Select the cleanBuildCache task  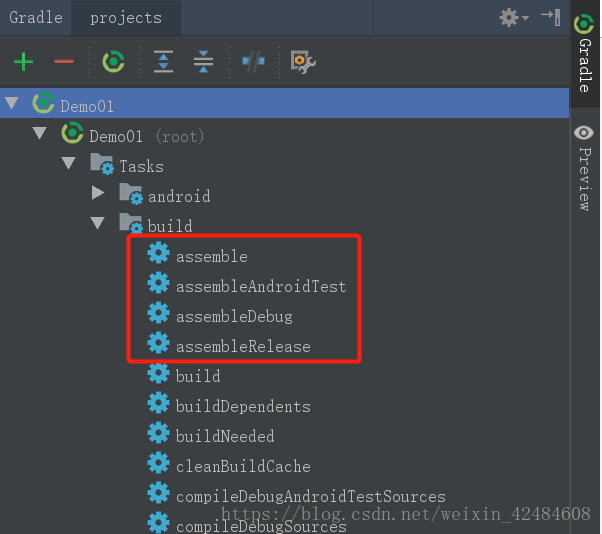point(243,466)
